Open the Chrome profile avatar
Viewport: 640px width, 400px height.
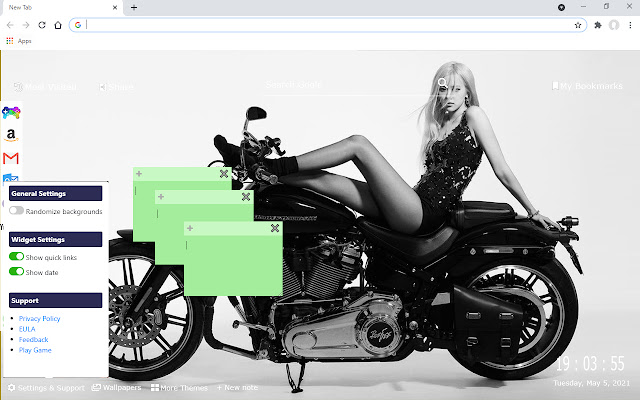[x=614, y=25]
